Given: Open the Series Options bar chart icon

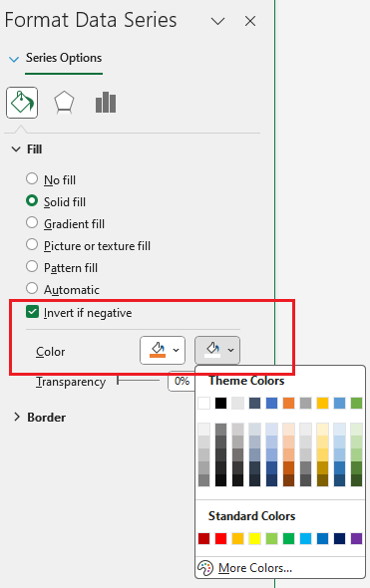Looking at the screenshot, I should click(106, 103).
